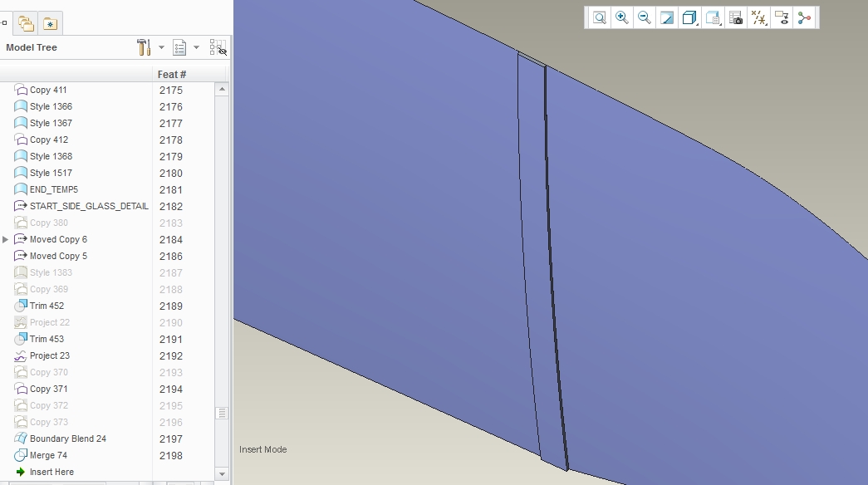This screenshot has width=868, height=485.
Task: Select the suppressed Copy 380 feature
Action: click(49, 223)
